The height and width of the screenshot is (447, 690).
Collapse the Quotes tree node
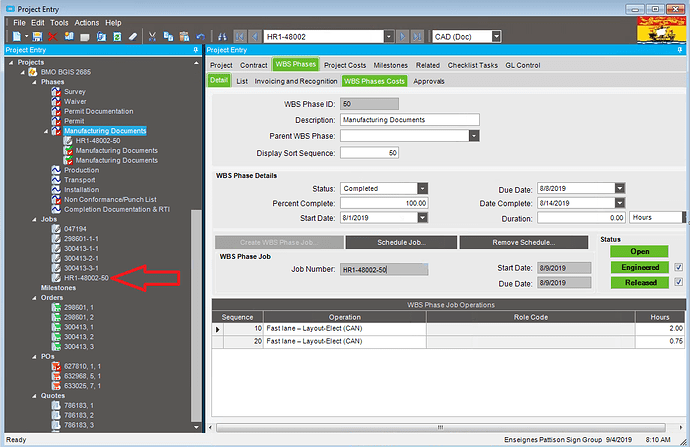tap(34, 396)
